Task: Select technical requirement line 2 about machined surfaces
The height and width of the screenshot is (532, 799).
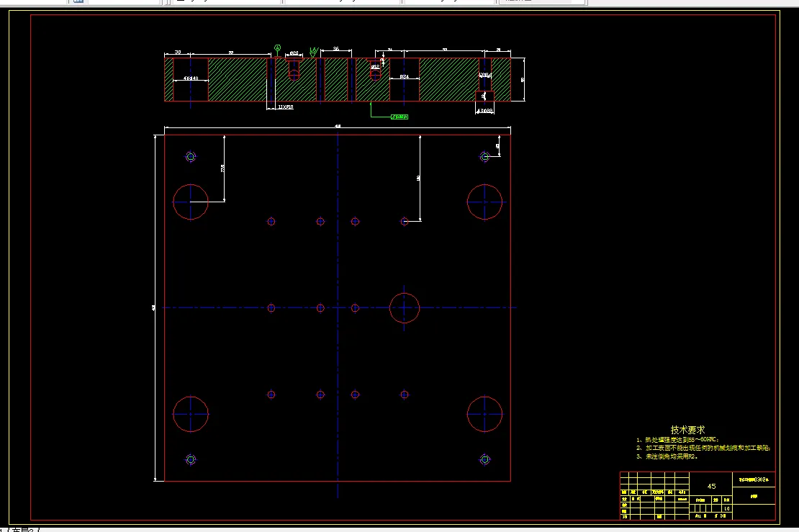Action: coord(703,448)
